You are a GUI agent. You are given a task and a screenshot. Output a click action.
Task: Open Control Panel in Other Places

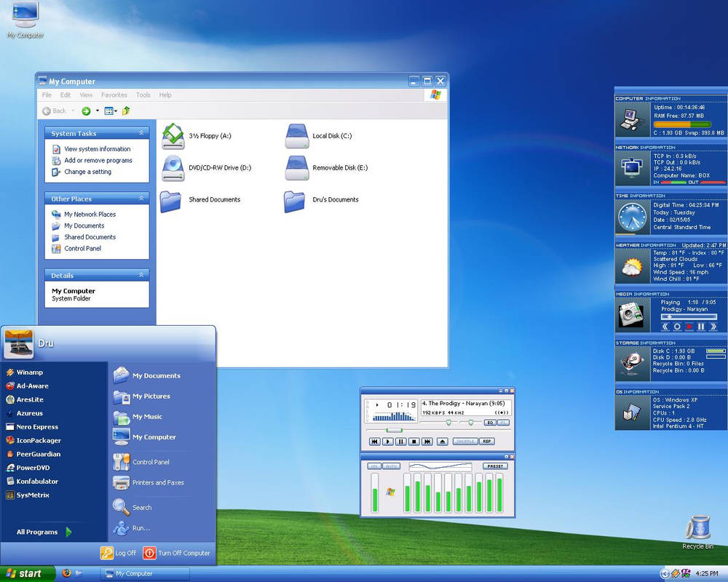pyautogui.click(x=76, y=249)
